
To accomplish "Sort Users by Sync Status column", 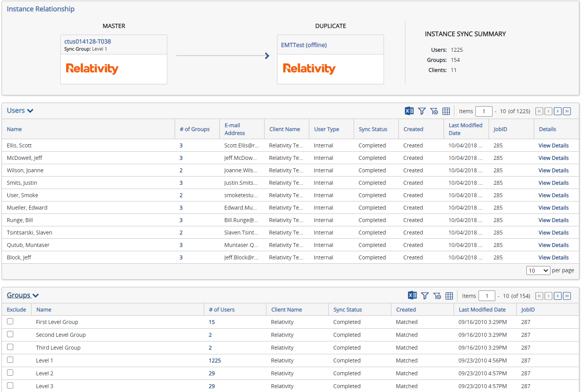I will click(373, 129).
